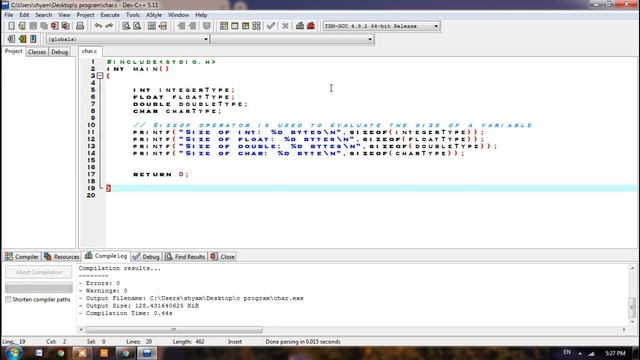Open Find with the magnifier icon
This screenshot has width=640, height=360.
click(126, 26)
